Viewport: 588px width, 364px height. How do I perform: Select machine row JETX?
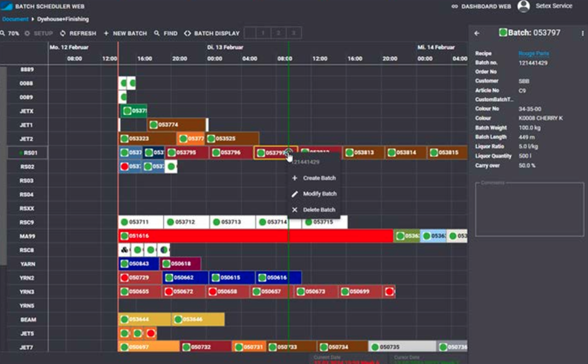27,111
